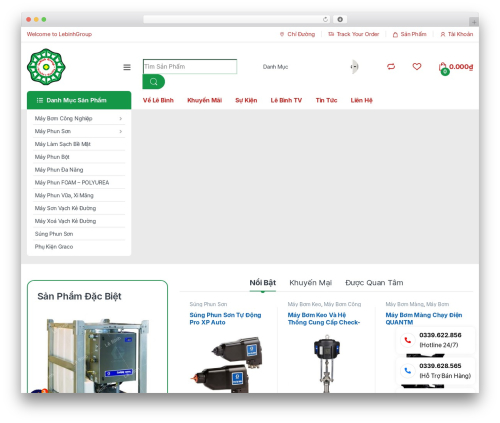Click the Tài Khoản link text
The image size is (500, 423).
(460, 34)
